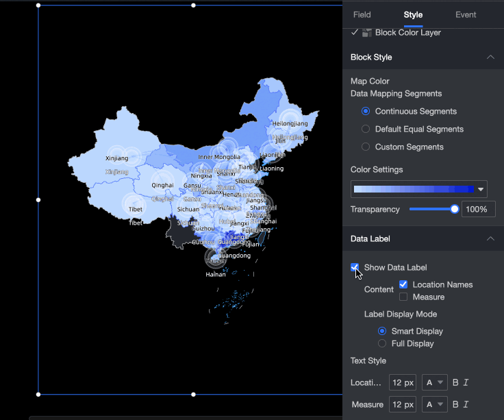Click the checkmark beside Block Color Layer
The image size is (504, 420).
(x=355, y=32)
